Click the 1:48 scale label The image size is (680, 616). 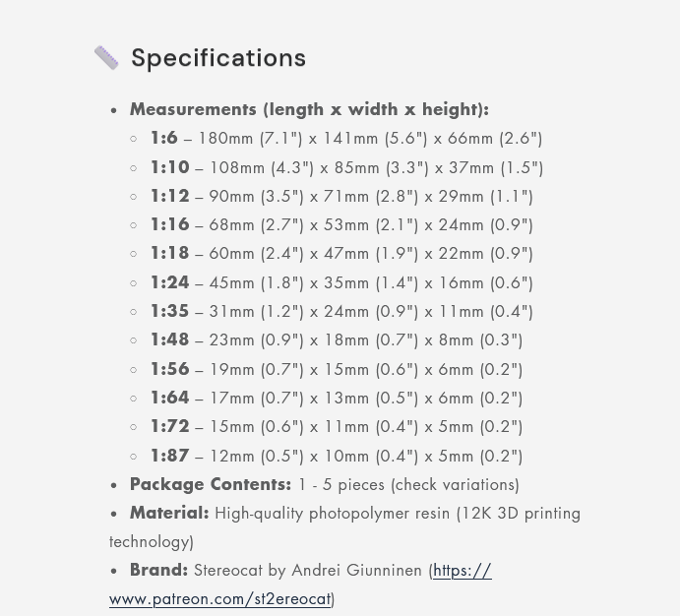click(169, 339)
